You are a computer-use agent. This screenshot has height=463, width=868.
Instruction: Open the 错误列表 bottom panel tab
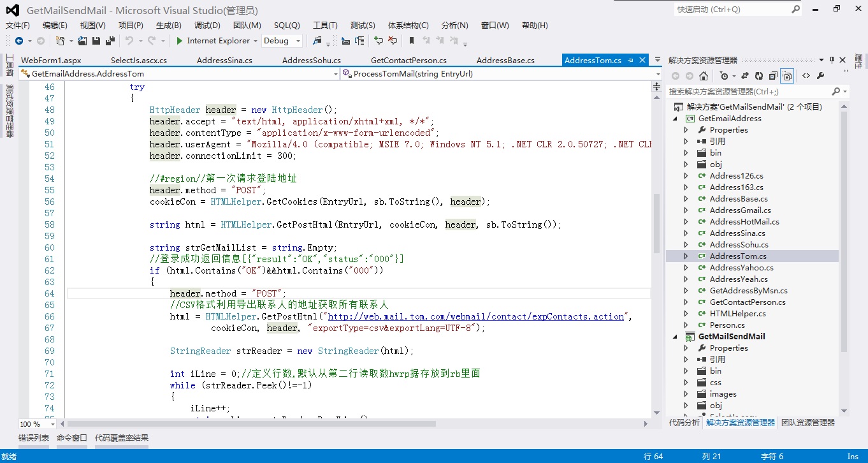tap(34, 438)
